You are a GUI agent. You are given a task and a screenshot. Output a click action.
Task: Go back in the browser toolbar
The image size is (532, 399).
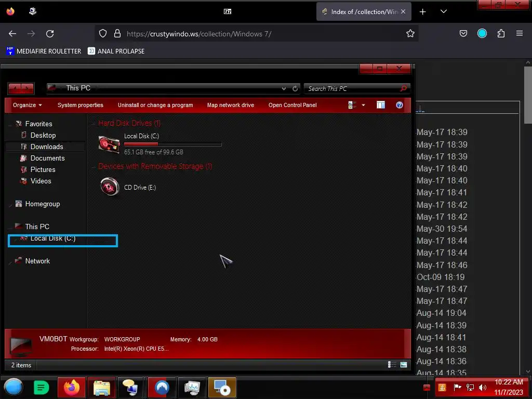pyautogui.click(x=12, y=34)
